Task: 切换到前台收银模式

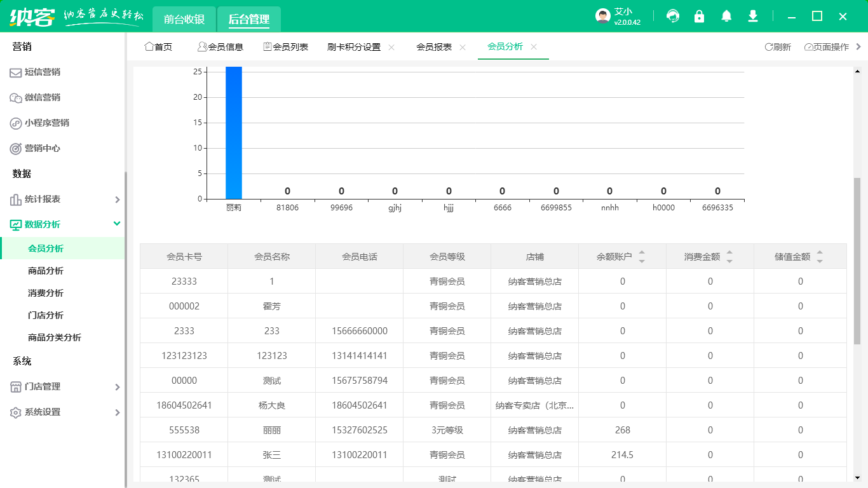Action: [182, 19]
